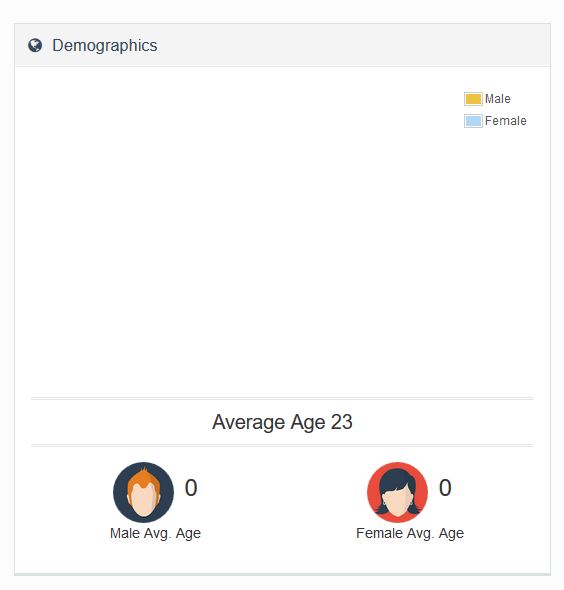Viewport: 564px width, 590px height.
Task: Click the female avatar icon
Action: pyautogui.click(x=397, y=492)
